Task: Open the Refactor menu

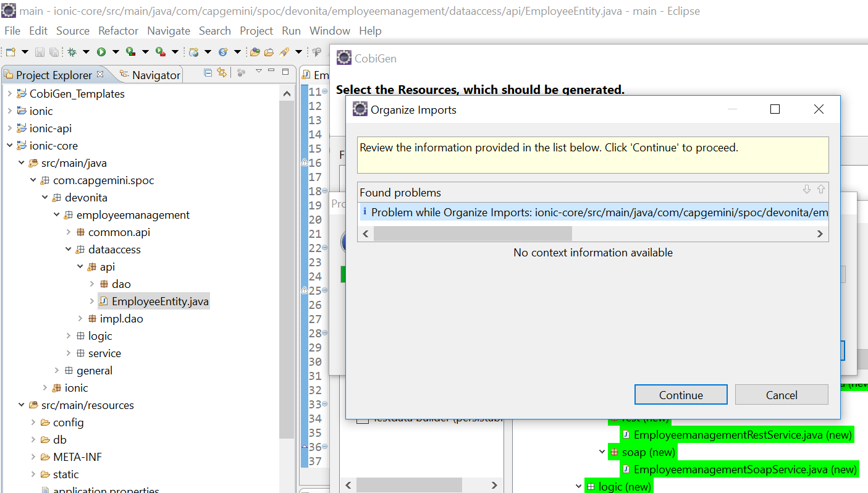Action: [118, 31]
